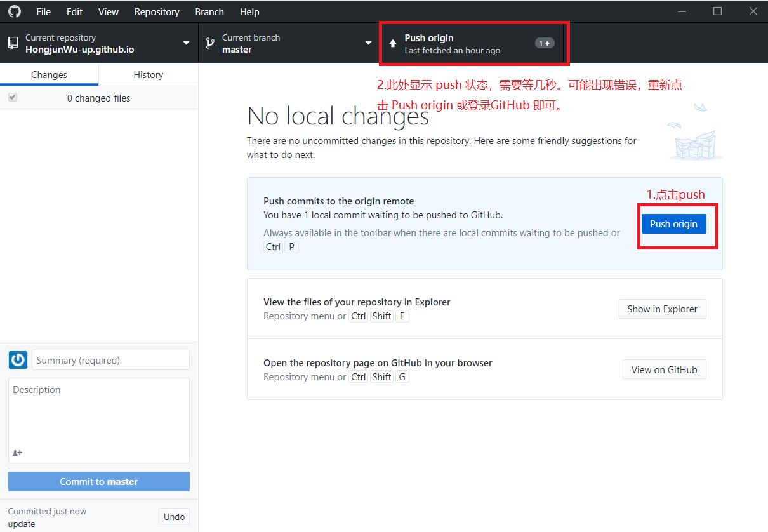
Task: Click View the files of your repository text
Action: pos(357,302)
